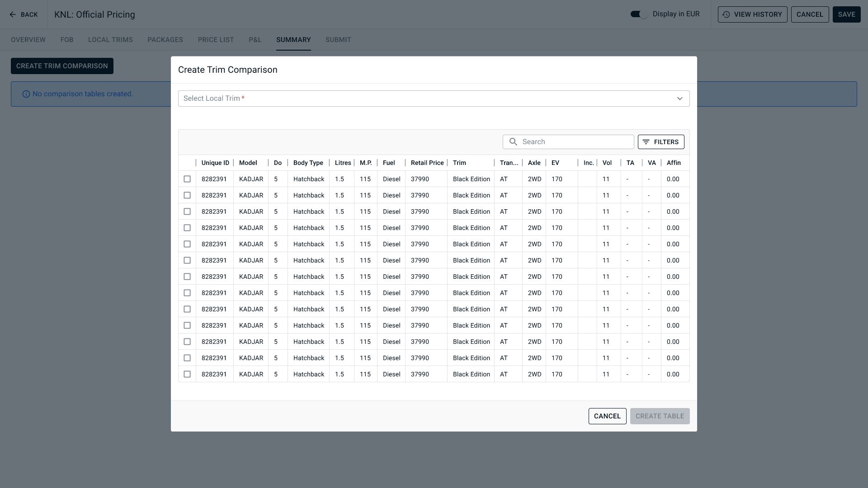Viewport: 868px width, 488px height.
Task: Tick the checkbox in the second-to-last table row
Action: [187, 358]
